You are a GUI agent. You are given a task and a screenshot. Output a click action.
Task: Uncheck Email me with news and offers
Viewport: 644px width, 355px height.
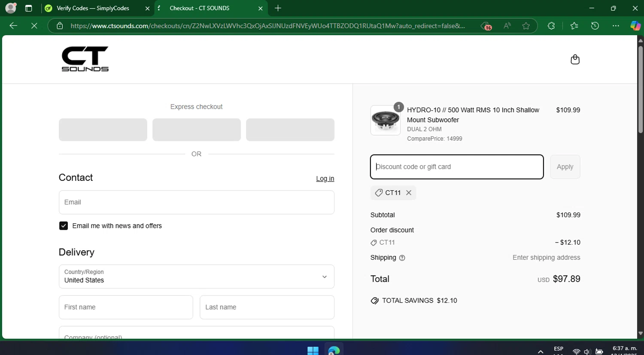tap(64, 226)
